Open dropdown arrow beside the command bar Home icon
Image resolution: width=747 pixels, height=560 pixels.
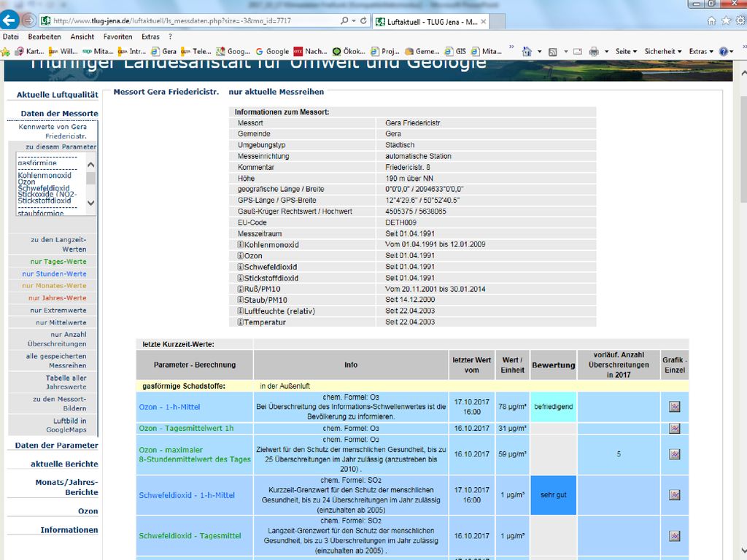point(539,52)
